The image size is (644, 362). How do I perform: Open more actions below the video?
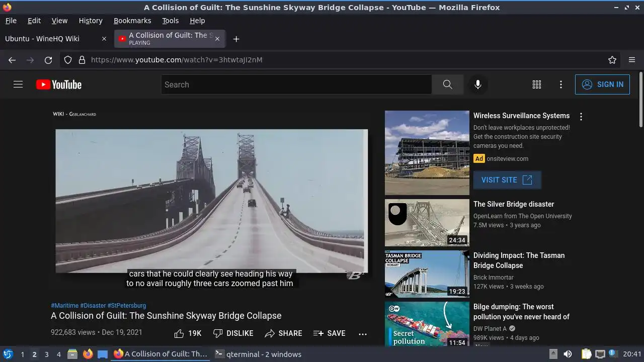click(x=363, y=333)
